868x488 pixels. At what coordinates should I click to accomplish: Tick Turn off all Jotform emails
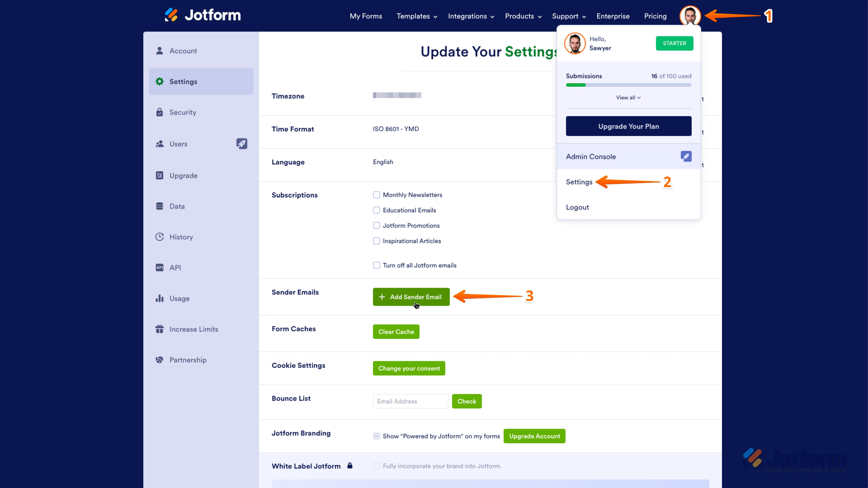376,265
